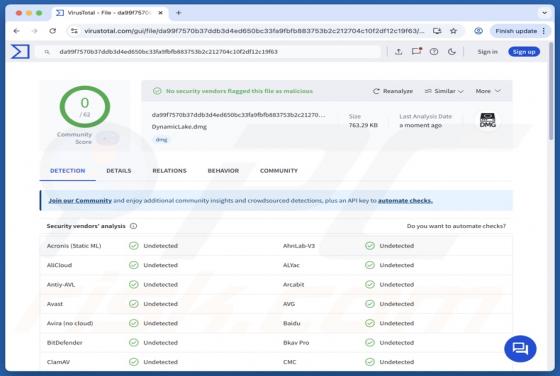Open the help question mark icon

pyautogui.click(x=434, y=52)
